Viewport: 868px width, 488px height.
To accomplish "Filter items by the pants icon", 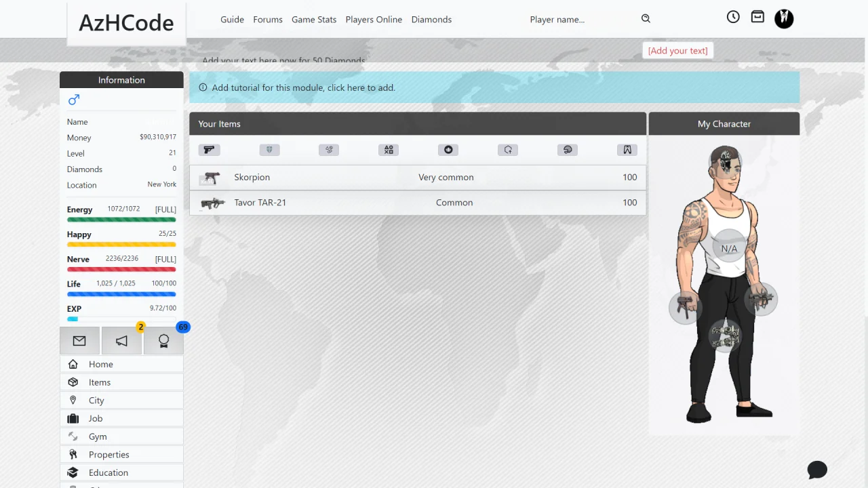I will click(627, 150).
